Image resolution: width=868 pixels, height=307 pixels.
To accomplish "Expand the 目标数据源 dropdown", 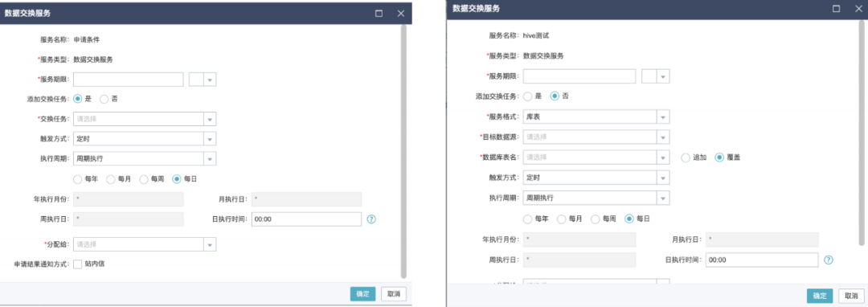I will click(596, 137).
